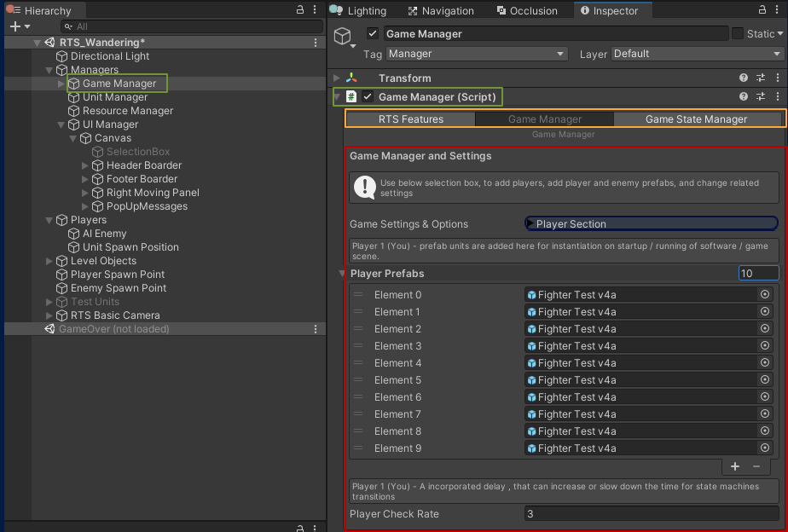This screenshot has width=788, height=532.
Task: Open the Player Section selection box
Action: (651, 223)
